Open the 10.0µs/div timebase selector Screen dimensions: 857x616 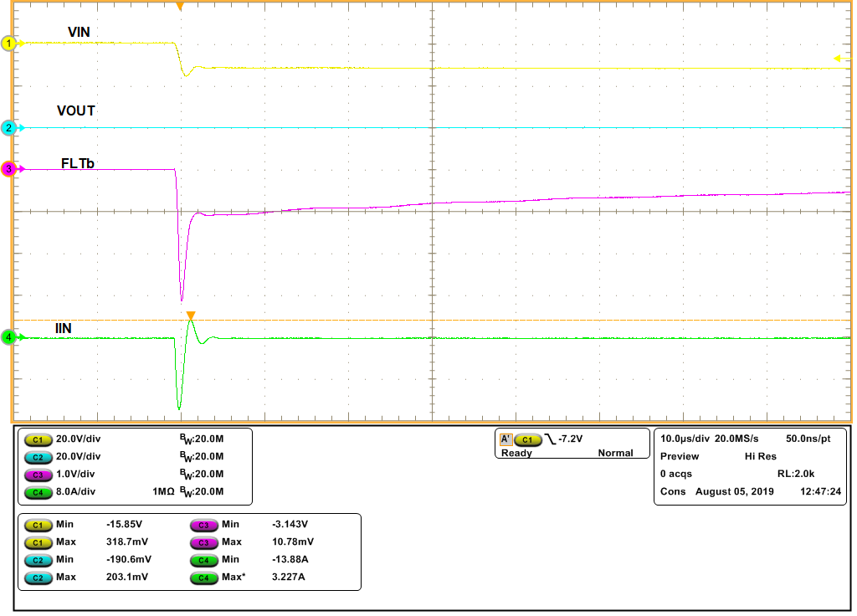click(x=686, y=439)
